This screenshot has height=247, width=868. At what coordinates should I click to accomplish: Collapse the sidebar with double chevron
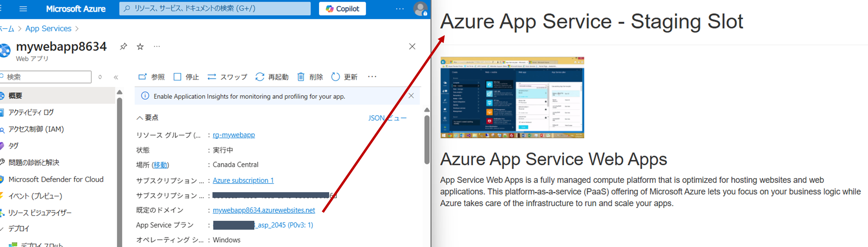(x=116, y=77)
